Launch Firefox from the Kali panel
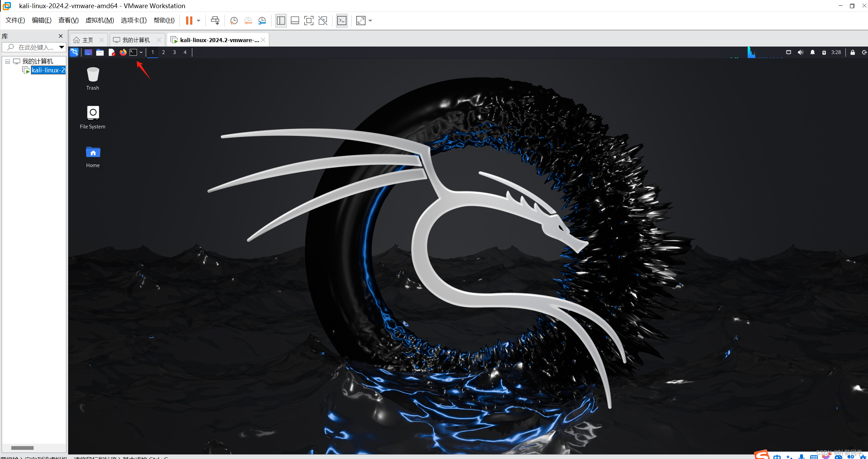 [123, 52]
